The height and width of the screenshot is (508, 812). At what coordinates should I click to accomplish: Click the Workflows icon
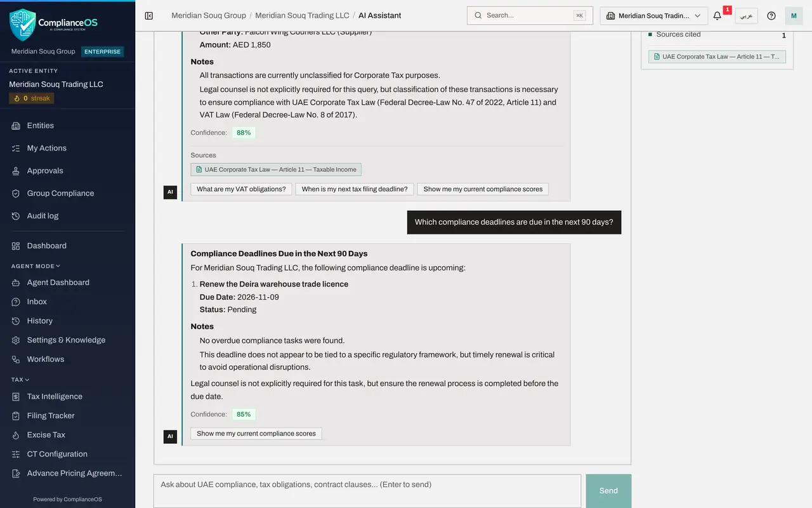[x=16, y=359]
